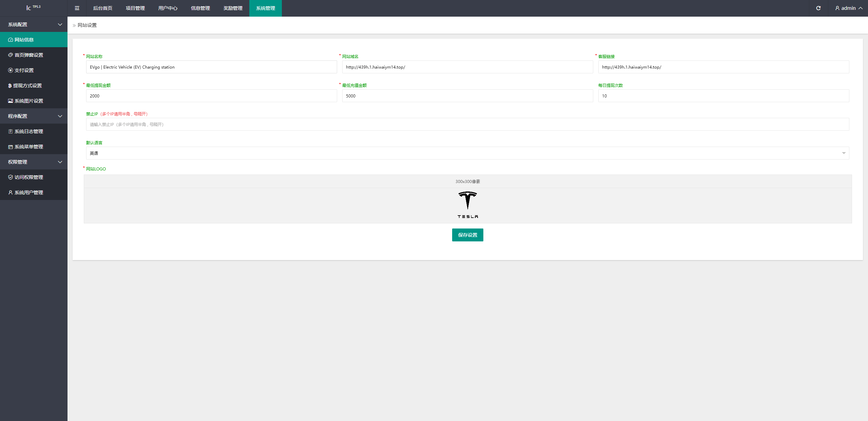Screen dimensions: 868x421
Task: Open 网站信息 in sidebar
Action: [34, 40]
